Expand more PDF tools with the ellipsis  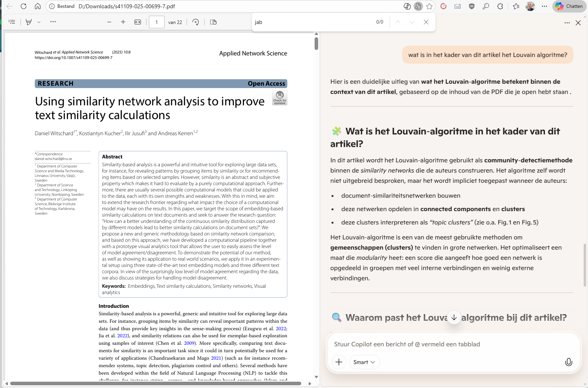[x=53, y=22]
